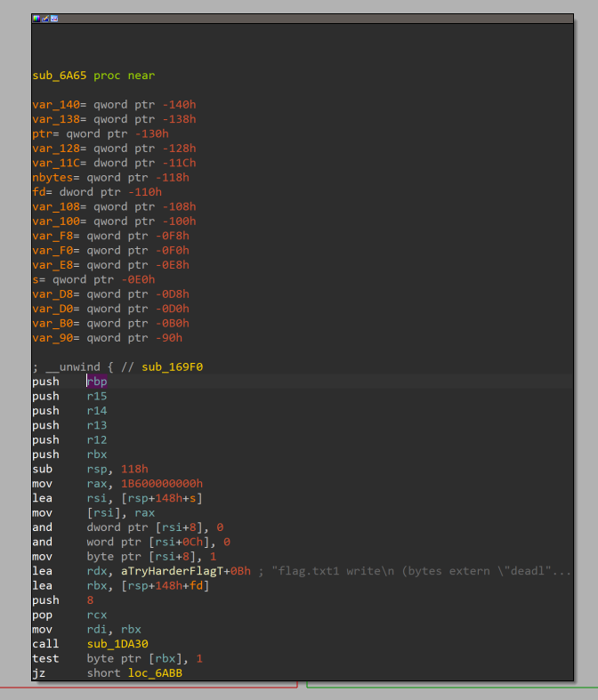Select the nbytes variable definition
This screenshot has width=598, height=700.
coord(110,178)
